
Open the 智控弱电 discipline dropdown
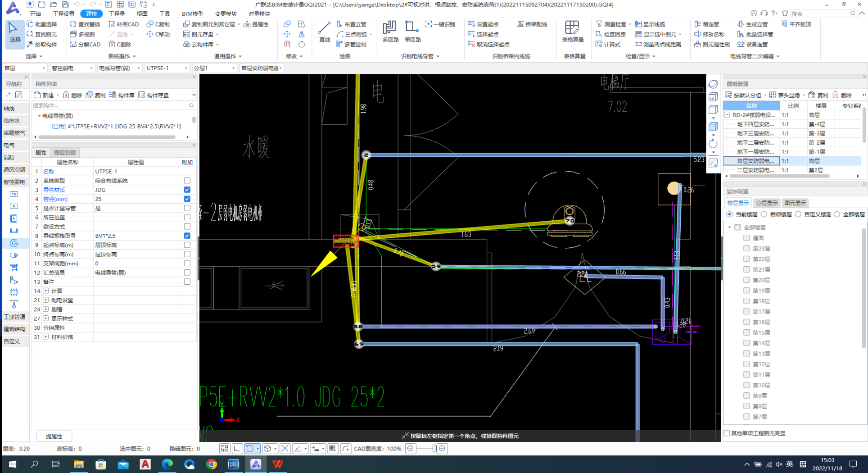(x=72, y=68)
